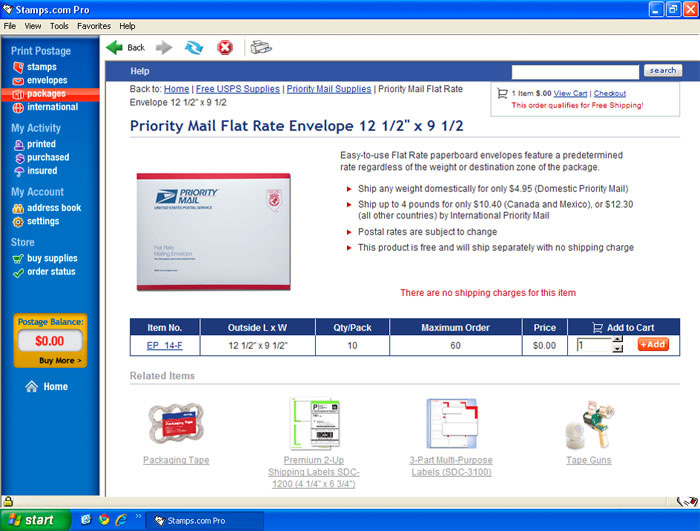Open the 3-Part Multi-Purpose Labels link
The width and height of the screenshot is (700, 531).
(x=451, y=466)
